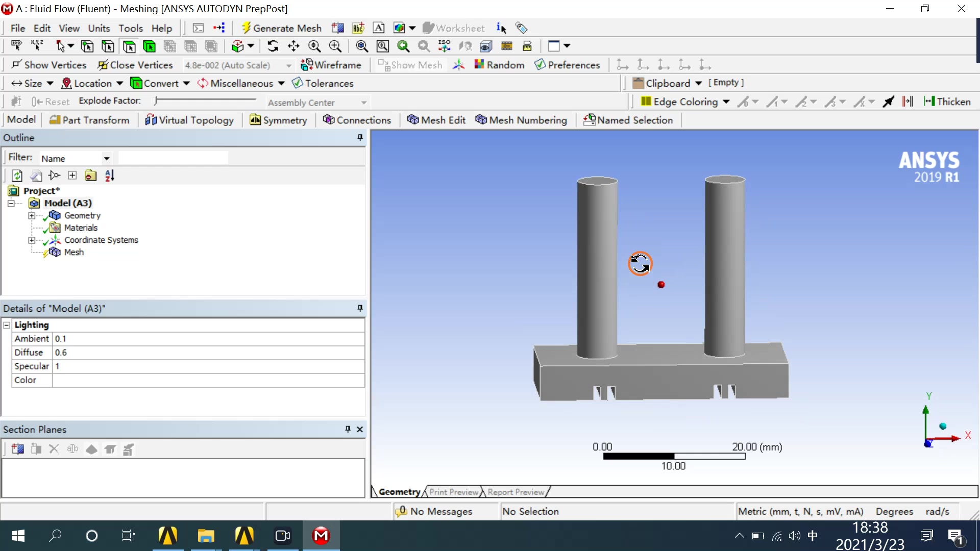980x551 pixels.
Task: Select the Pan view tool
Action: coord(293,46)
